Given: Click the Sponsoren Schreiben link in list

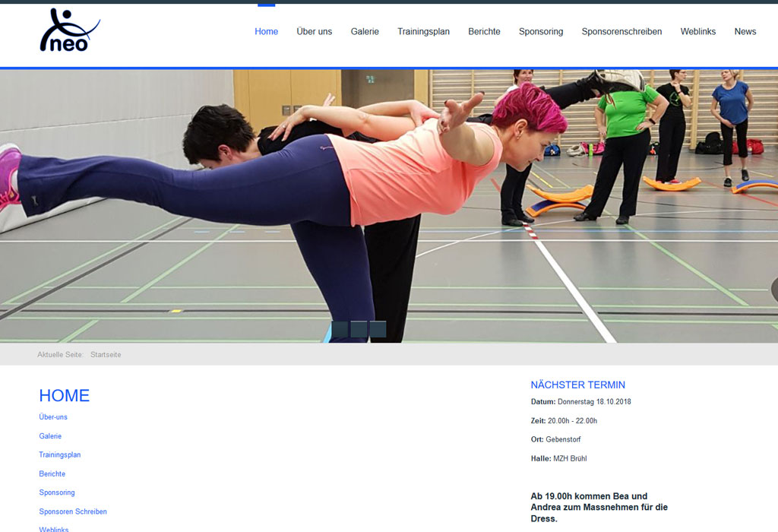Looking at the screenshot, I should [73, 511].
